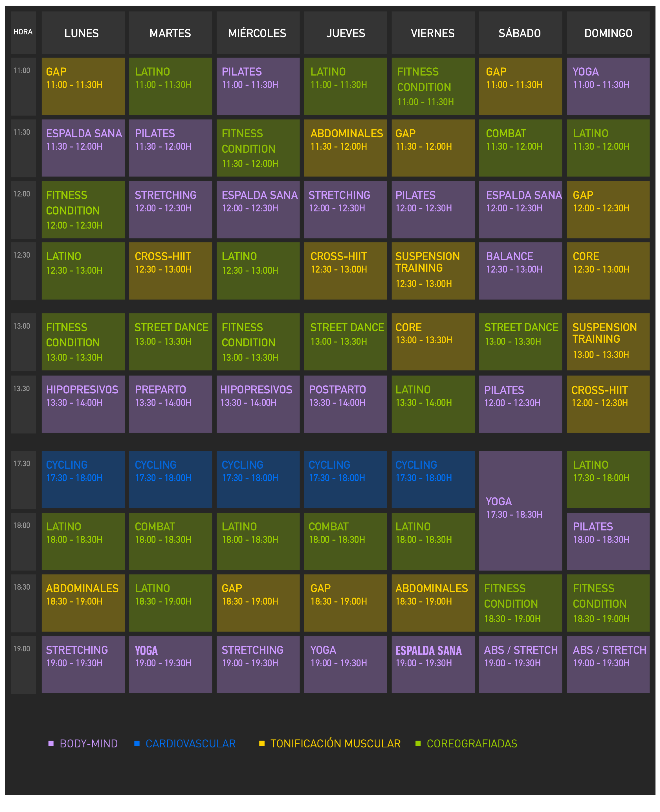This screenshot has width=660, height=812.
Task: Click the HORA header cell
Action: pos(23,33)
